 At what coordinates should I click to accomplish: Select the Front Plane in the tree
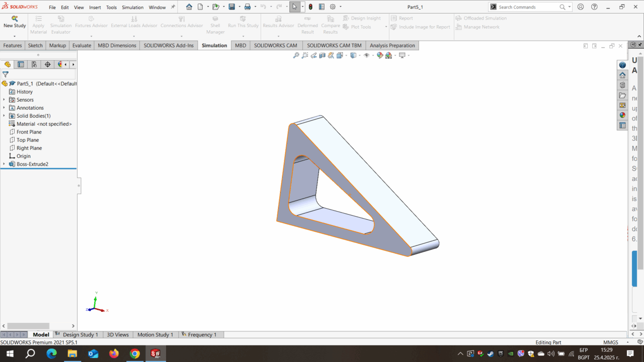29,132
